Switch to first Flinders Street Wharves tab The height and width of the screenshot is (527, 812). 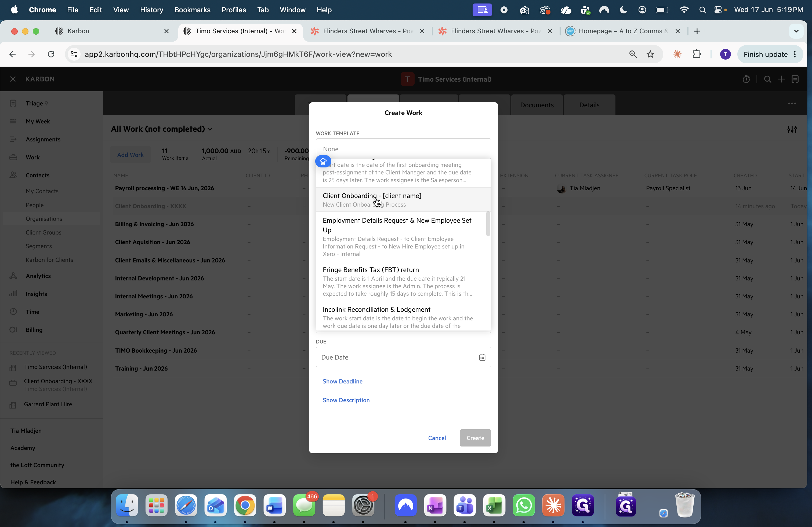pos(367,31)
